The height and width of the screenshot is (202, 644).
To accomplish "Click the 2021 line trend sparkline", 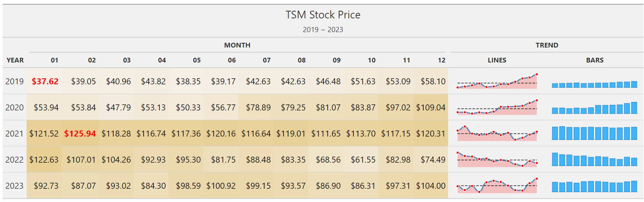I will click(497, 134).
